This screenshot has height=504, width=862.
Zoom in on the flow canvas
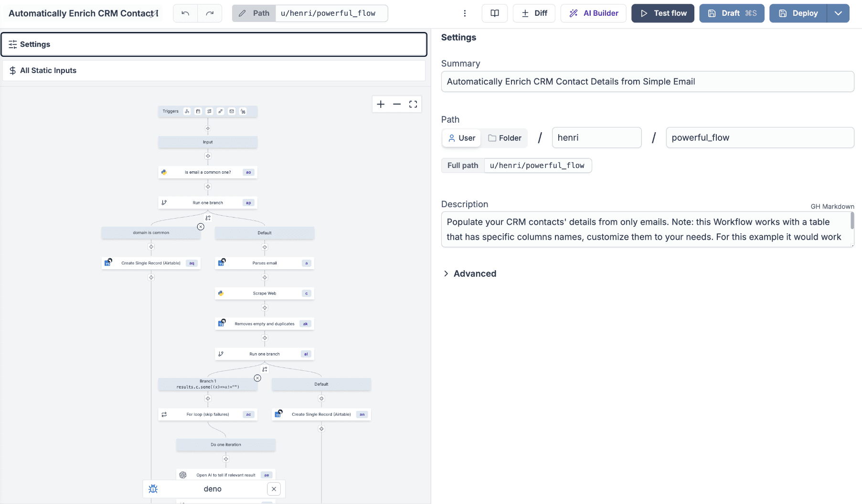(381, 104)
